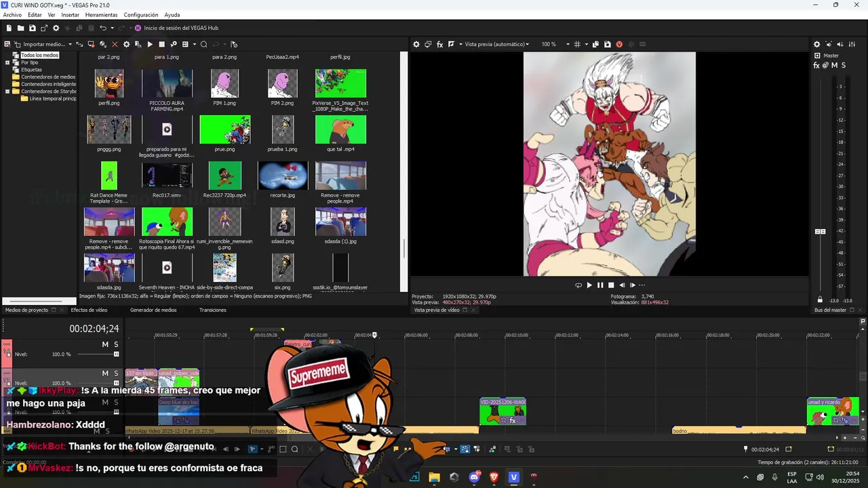Switch to Medios de proyecto tab
Image resolution: width=868 pixels, height=488 pixels.
pyautogui.click(x=26, y=310)
